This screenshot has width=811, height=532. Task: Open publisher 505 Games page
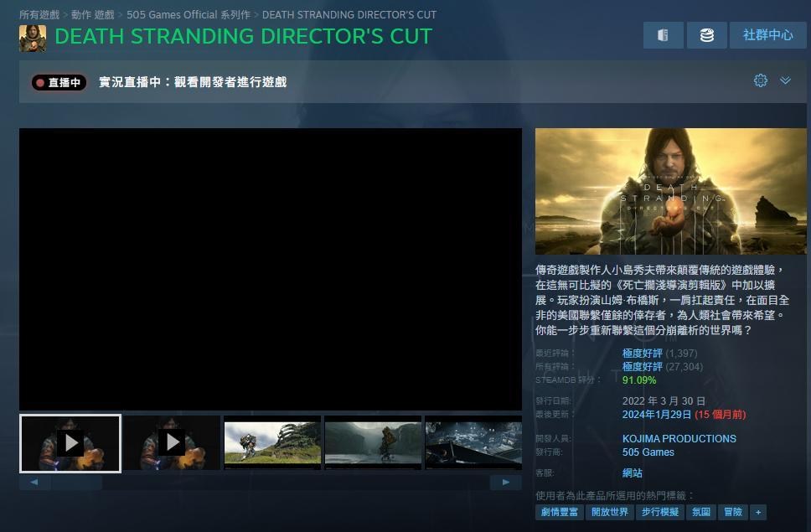point(648,452)
